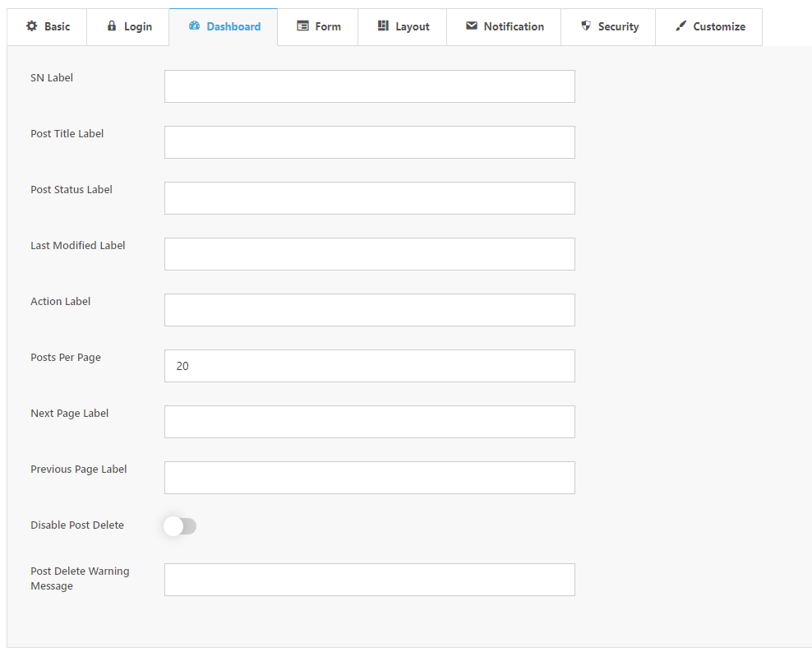Go to the Layout tab
The height and width of the screenshot is (657, 812).
pyautogui.click(x=403, y=27)
